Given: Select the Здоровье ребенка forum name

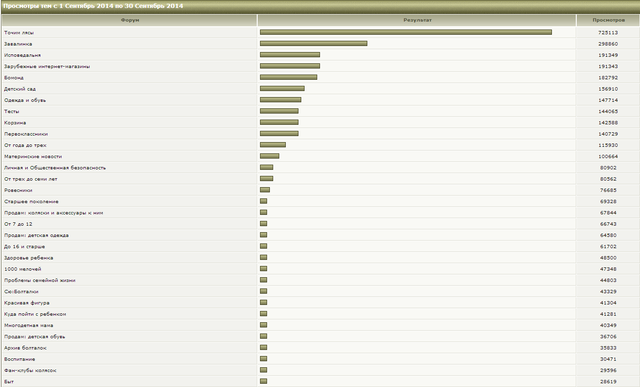Looking at the screenshot, I should [29, 258].
